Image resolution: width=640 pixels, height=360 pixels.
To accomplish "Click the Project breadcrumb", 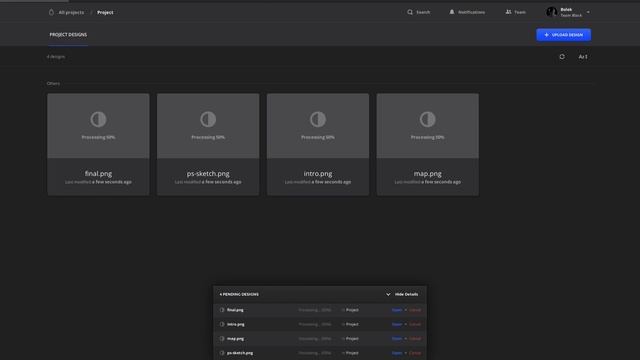I will (x=105, y=13).
